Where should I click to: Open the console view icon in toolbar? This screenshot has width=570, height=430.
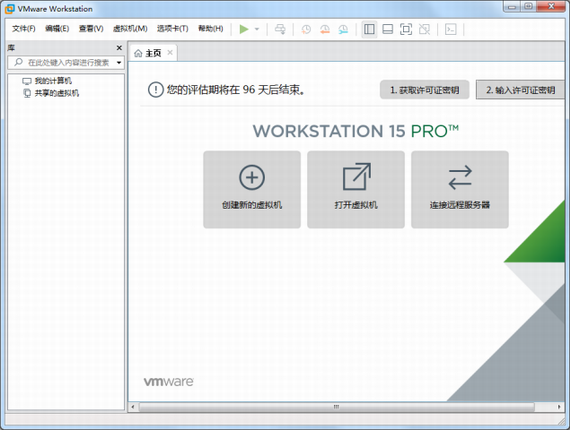pos(450,29)
